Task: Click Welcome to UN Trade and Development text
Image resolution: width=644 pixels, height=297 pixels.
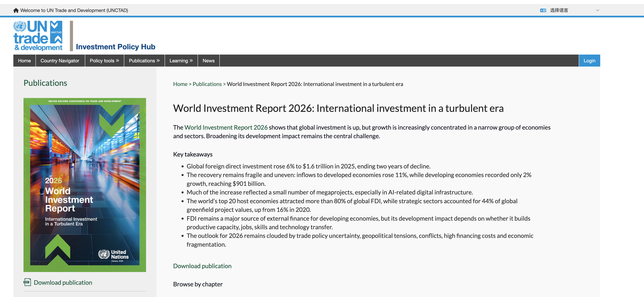Action: [x=74, y=10]
